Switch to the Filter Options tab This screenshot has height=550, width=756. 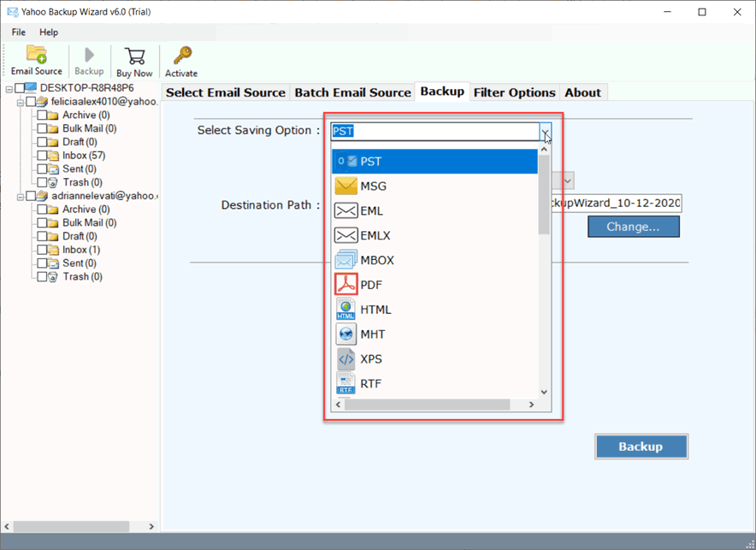pyautogui.click(x=514, y=92)
